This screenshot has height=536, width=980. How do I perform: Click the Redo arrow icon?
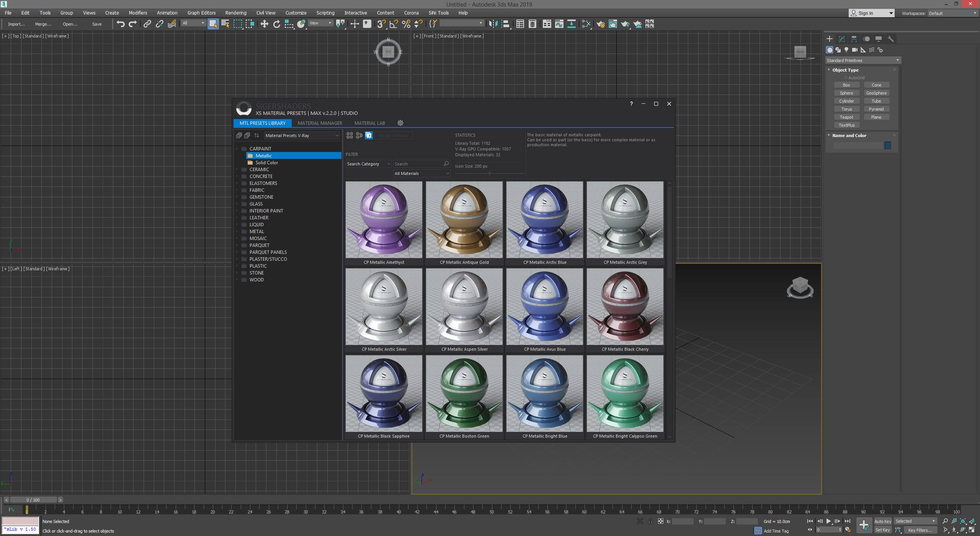132,24
